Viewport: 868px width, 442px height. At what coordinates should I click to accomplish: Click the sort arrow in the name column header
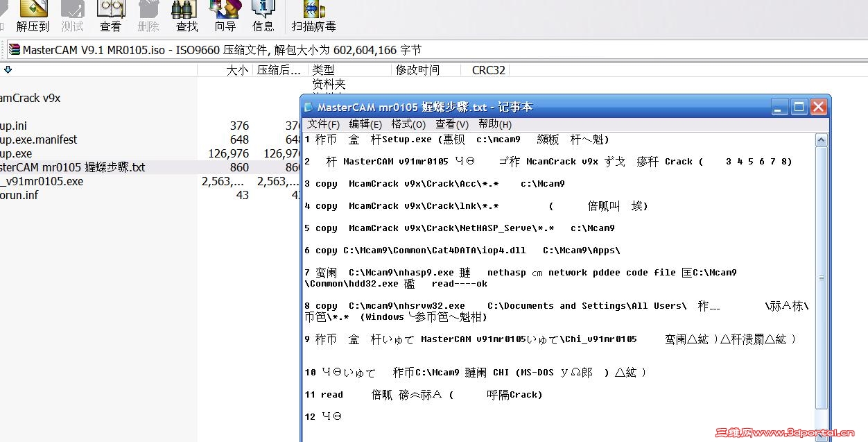pyautogui.click(x=8, y=69)
